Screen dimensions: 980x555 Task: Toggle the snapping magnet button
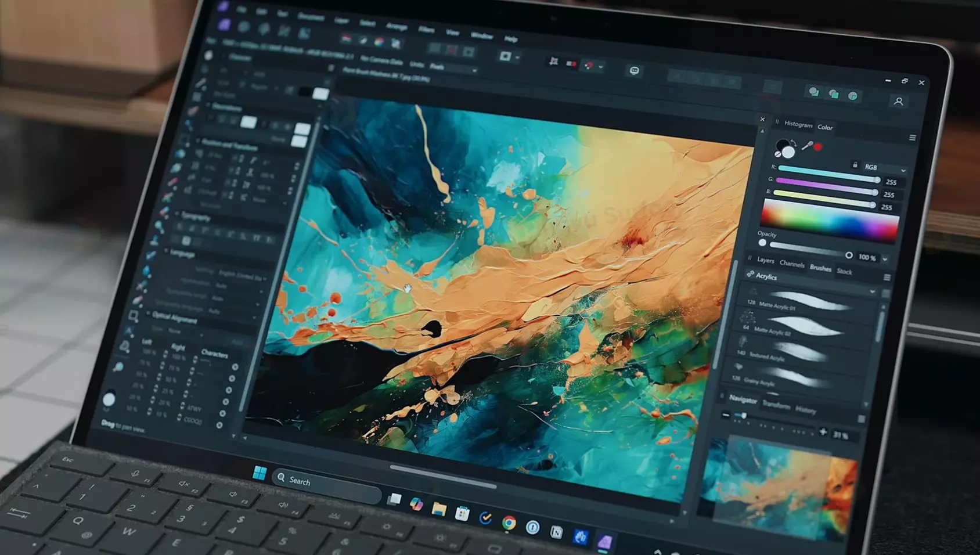click(x=589, y=66)
